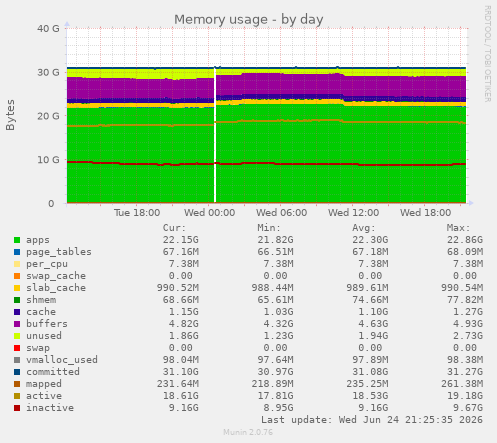This screenshot has height=443, width=497.
Task: Click the slab_cache yellow legend swatch
Action: click(17, 288)
